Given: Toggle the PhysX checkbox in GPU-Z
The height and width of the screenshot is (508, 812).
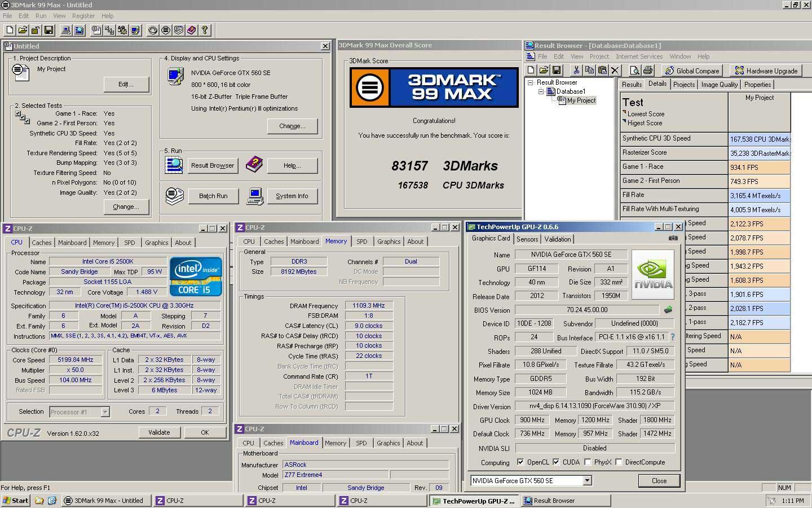Looking at the screenshot, I should 588,462.
